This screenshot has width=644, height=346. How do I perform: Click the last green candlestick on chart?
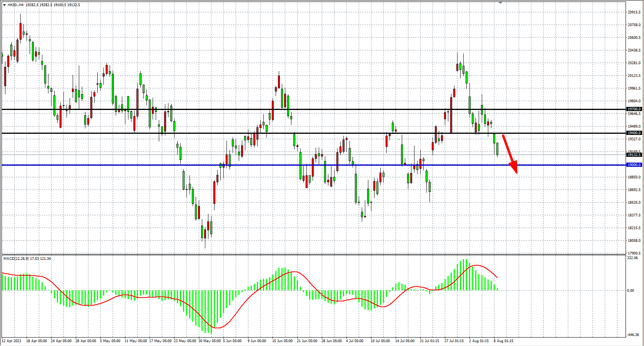497,149
